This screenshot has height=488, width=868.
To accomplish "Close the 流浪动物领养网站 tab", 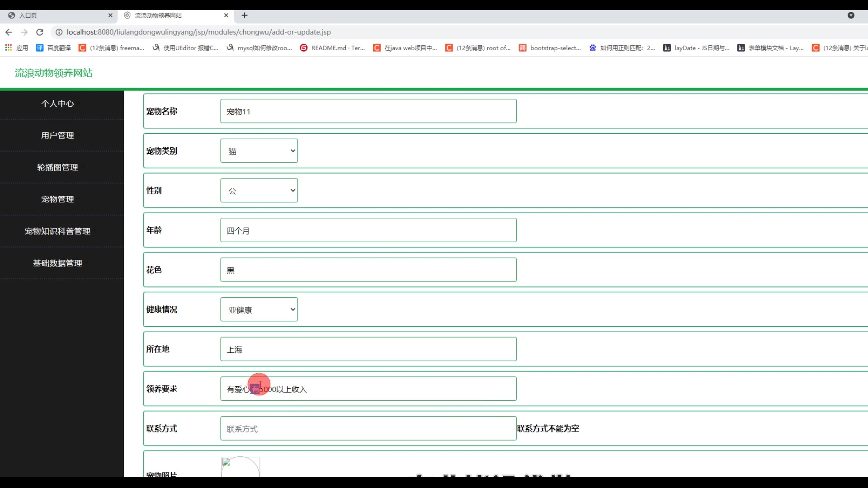I will pyautogui.click(x=226, y=15).
